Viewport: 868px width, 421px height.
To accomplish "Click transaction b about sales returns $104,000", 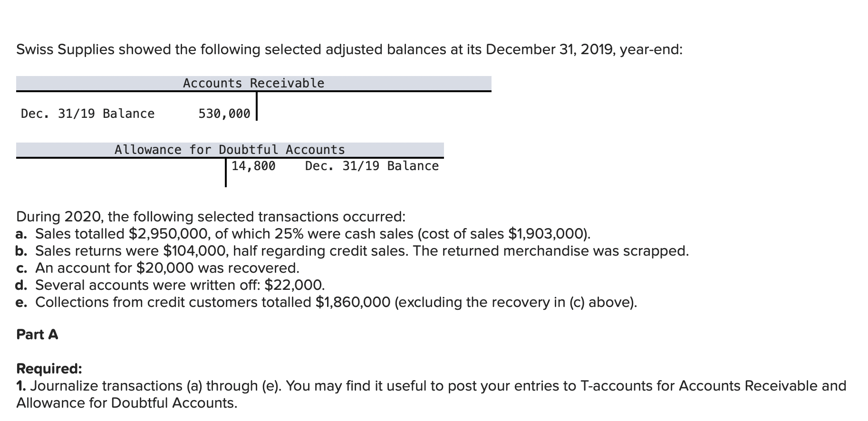I will point(352,251).
